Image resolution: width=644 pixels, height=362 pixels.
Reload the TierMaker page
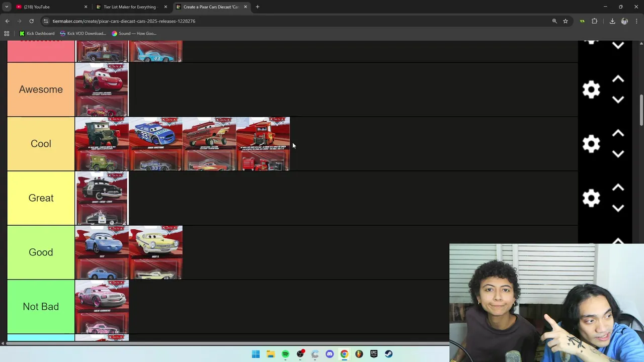(x=31, y=21)
